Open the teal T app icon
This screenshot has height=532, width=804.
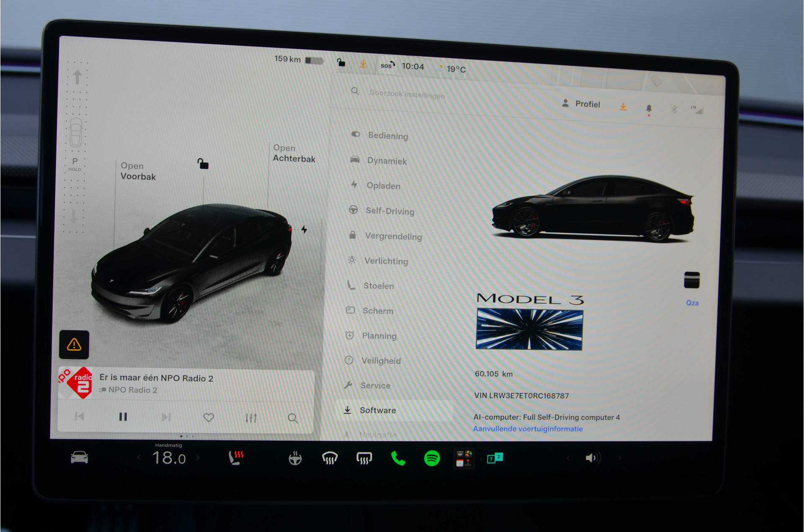pos(495,459)
